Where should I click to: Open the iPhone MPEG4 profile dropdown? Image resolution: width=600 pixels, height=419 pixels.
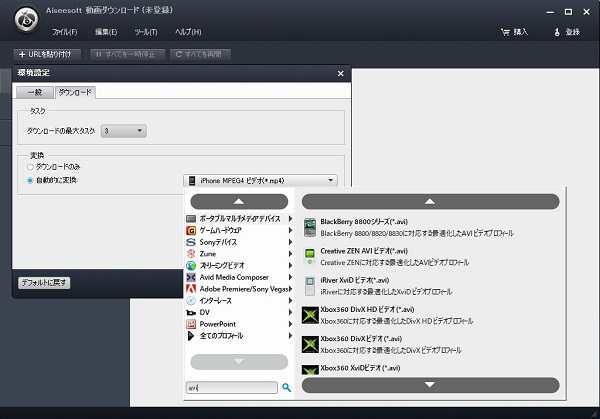[260, 181]
